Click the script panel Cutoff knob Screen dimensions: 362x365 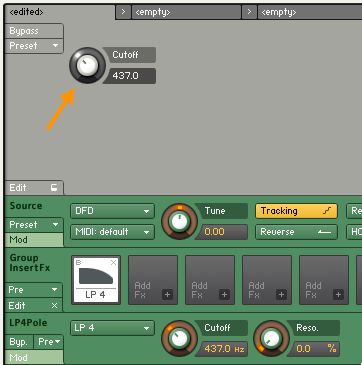[87, 65]
